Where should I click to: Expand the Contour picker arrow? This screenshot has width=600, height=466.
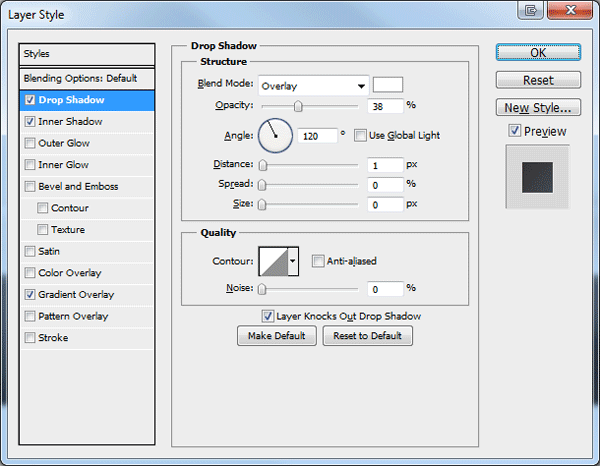point(293,261)
